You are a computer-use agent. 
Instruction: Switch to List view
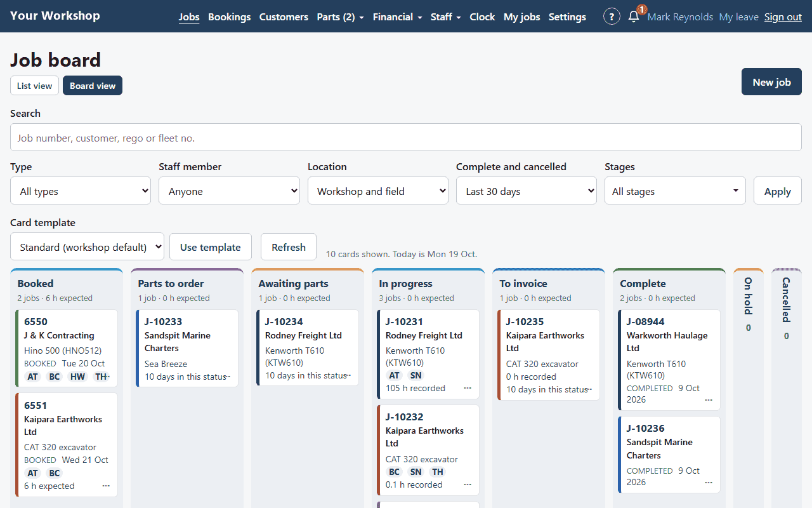pos(34,86)
